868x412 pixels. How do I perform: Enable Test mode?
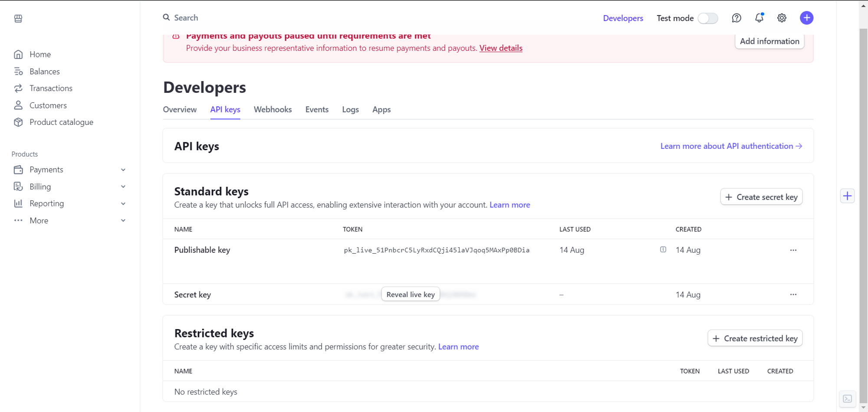[707, 18]
